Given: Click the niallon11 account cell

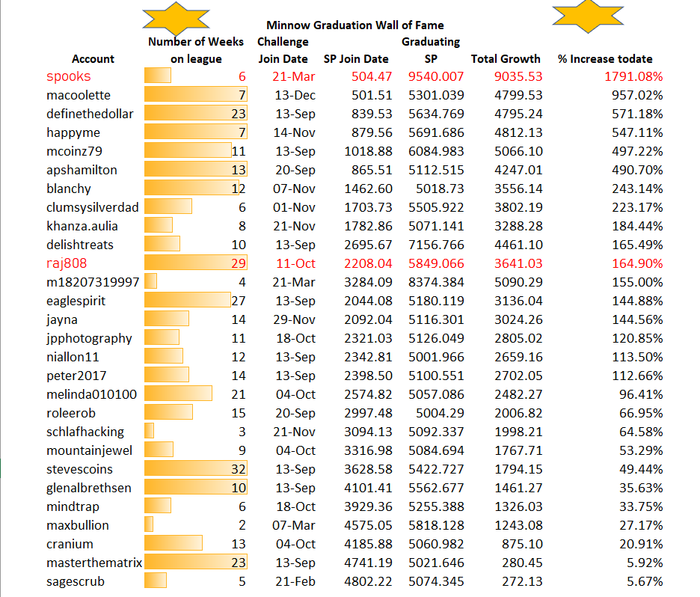Looking at the screenshot, I should pos(73,357).
